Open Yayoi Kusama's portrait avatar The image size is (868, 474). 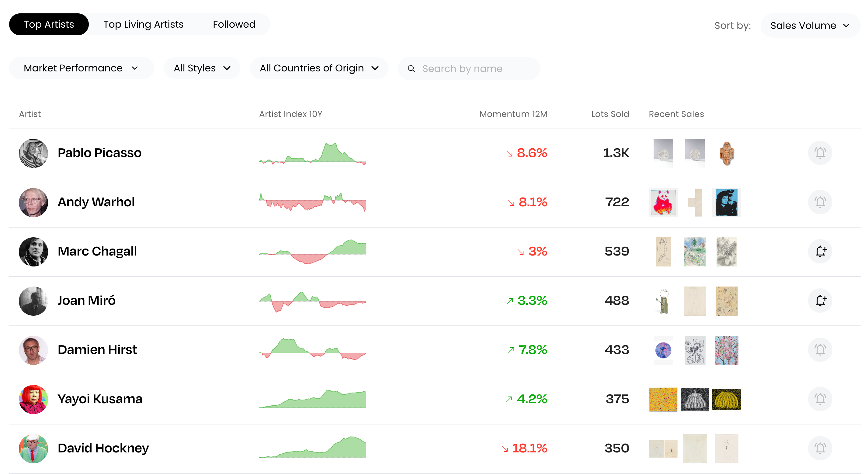point(33,399)
